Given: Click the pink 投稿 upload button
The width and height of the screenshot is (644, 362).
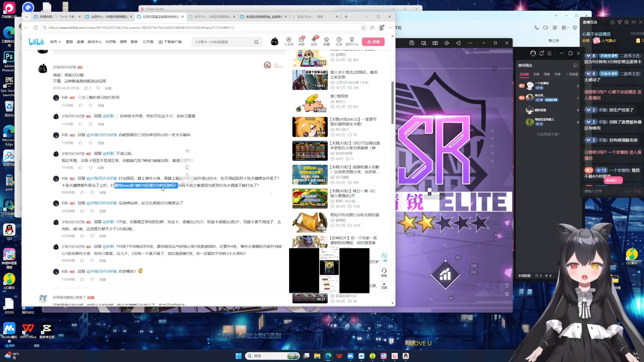Looking at the screenshot, I should [x=373, y=42].
